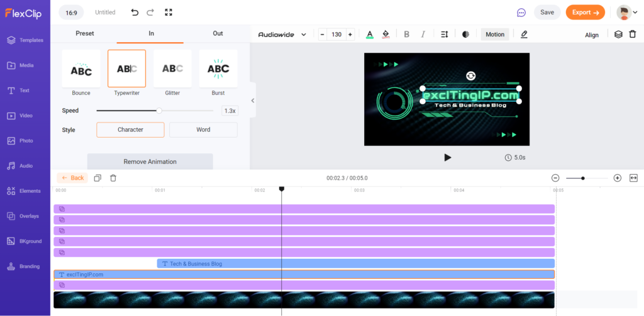The width and height of the screenshot is (644, 316).
Task: Click the 1.3x speed value box
Action: (x=230, y=111)
